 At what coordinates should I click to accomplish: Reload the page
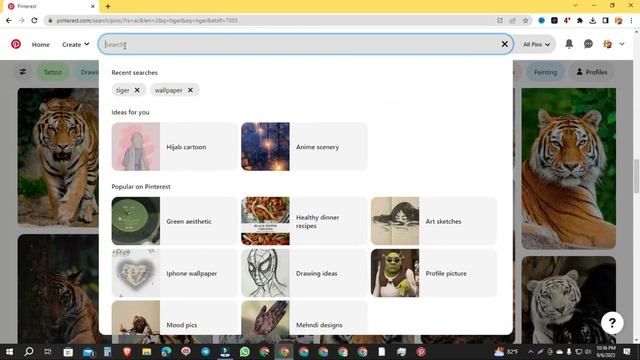(34, 20)
